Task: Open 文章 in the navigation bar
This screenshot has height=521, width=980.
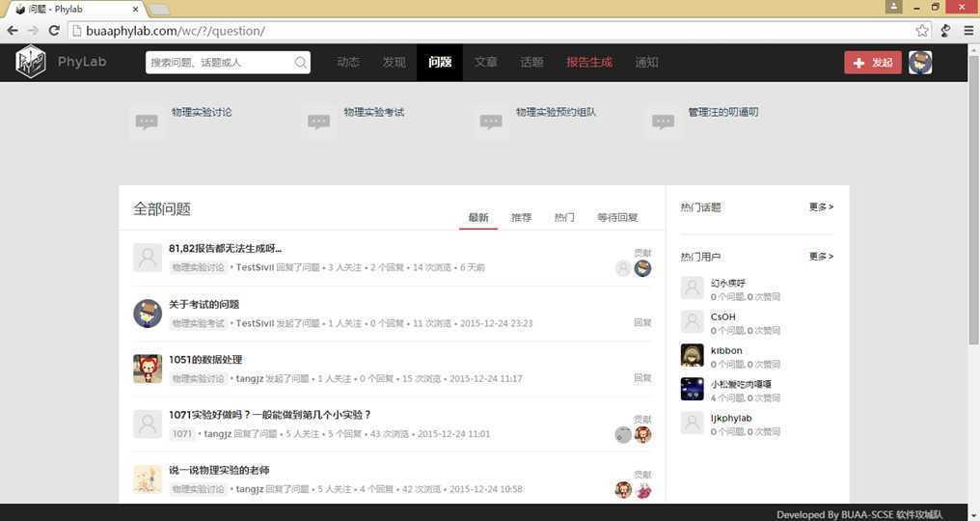Action: 485,62
